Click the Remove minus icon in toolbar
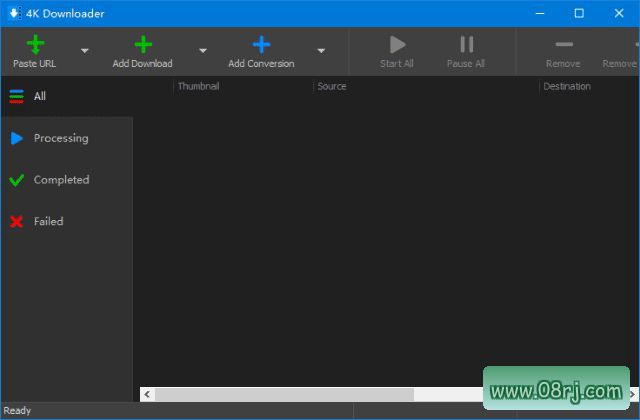The width and height of the screenshot is (640, 420). pos(563,44)
